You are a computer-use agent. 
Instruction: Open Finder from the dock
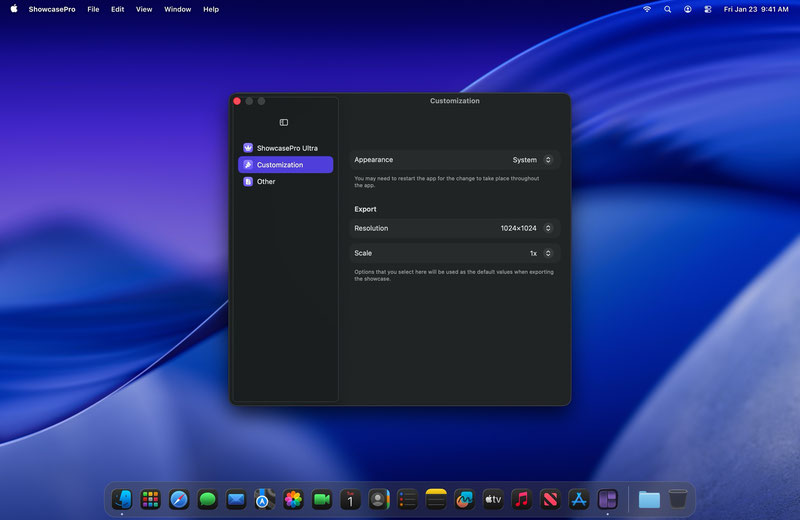(x=122, y=499)
